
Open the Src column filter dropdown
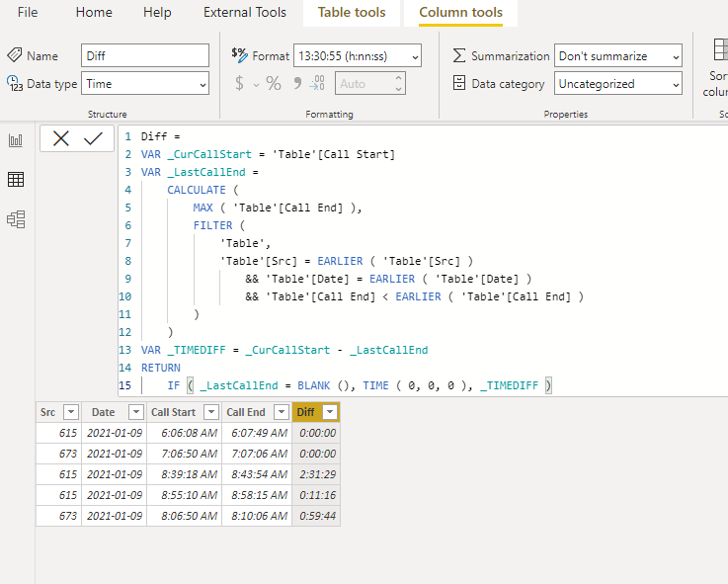(x=71, y=412)
